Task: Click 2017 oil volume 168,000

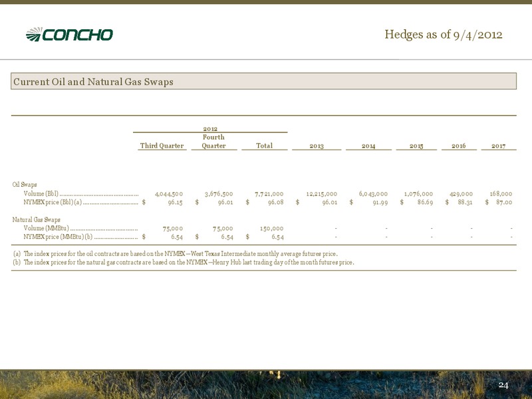Action: coord(501,194)
